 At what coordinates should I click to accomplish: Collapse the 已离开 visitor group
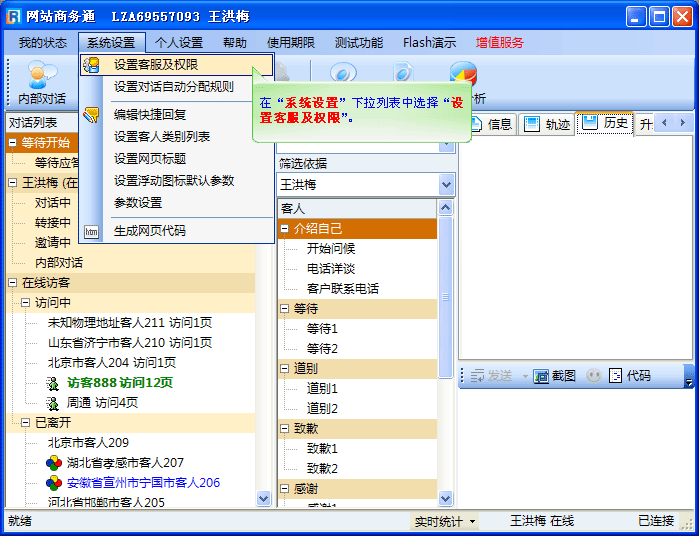[26, 423]
